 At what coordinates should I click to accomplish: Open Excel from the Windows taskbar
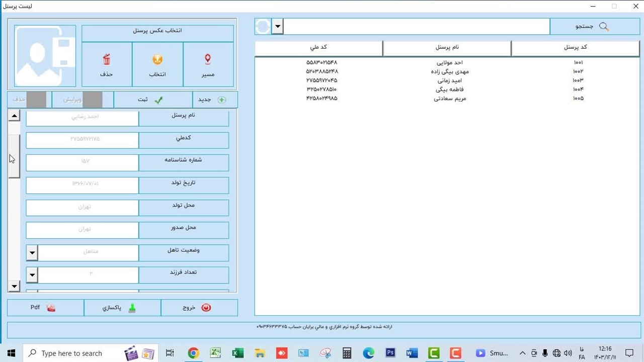tap(237, 353)
